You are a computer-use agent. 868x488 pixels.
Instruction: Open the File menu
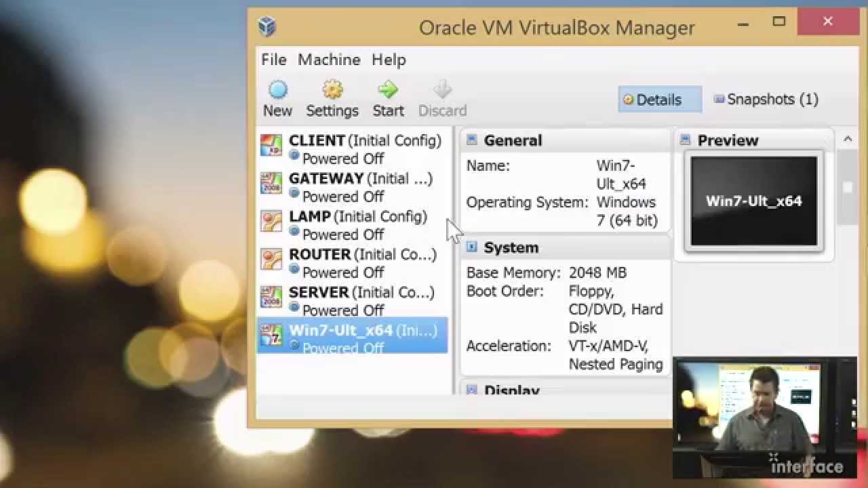point(274,60)
